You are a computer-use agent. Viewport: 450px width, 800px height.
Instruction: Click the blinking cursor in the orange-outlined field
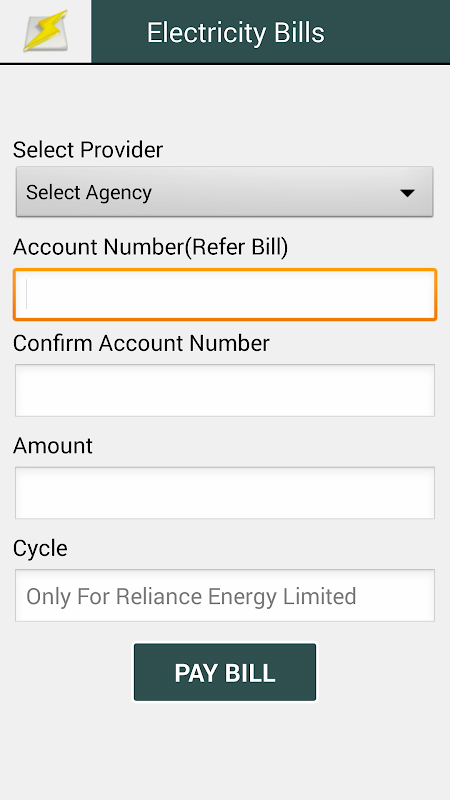[x=27, y=295]
